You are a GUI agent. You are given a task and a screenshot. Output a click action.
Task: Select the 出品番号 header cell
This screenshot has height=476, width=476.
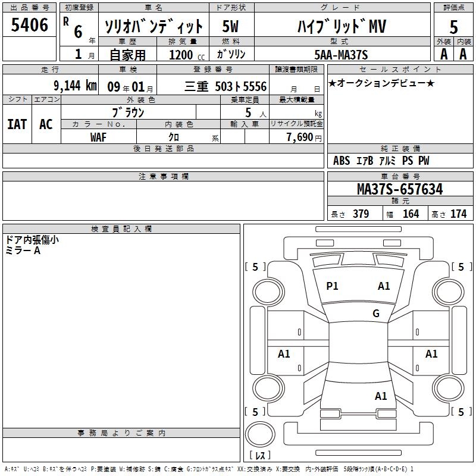29,8
